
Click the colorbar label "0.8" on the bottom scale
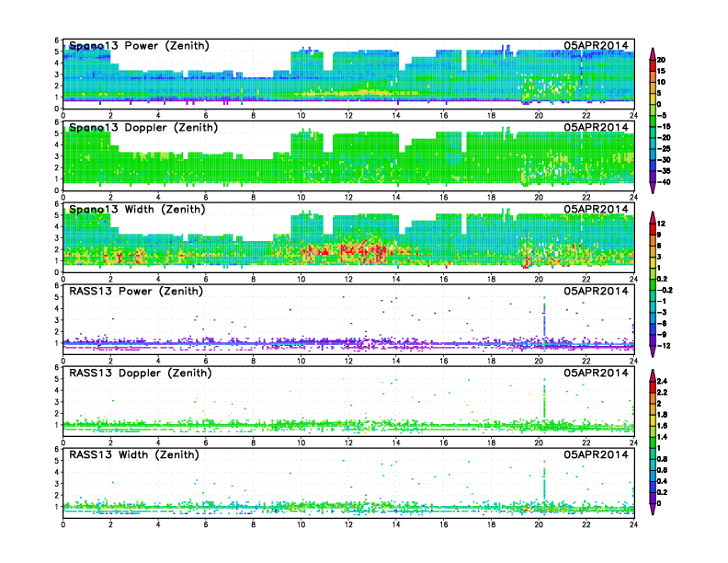pos(662,459)
